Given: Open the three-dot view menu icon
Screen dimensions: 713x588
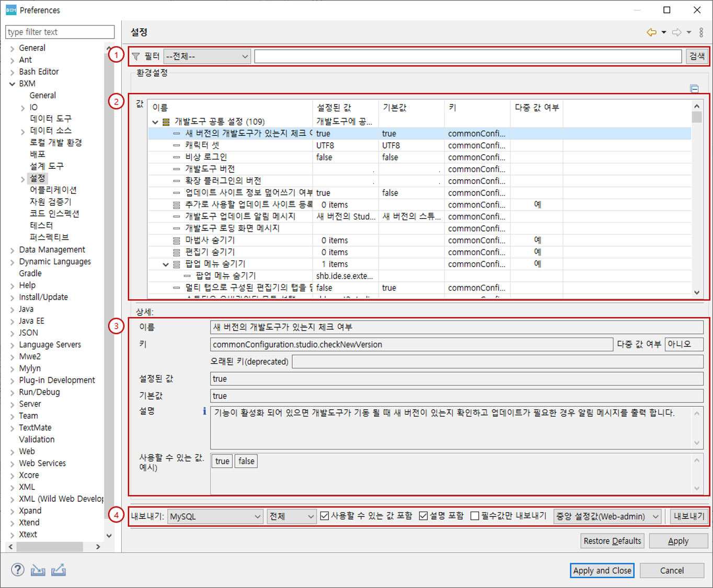Looking at the screenshot, I should (701, 32).
